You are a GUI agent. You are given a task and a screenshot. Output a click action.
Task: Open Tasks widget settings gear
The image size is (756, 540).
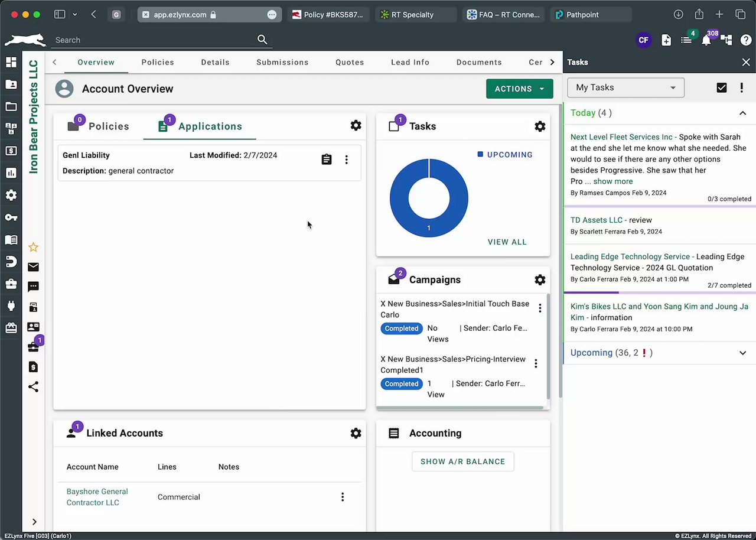click(x=540, y=126)
